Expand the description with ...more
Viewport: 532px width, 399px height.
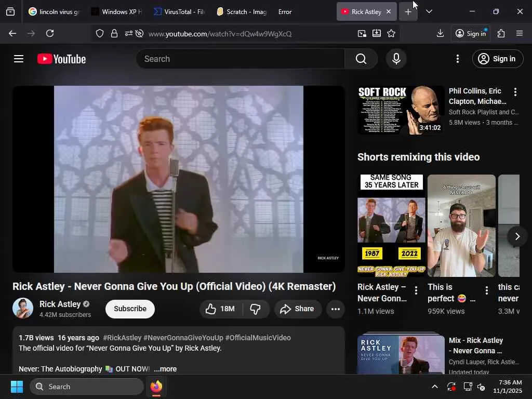pos(165,369)
